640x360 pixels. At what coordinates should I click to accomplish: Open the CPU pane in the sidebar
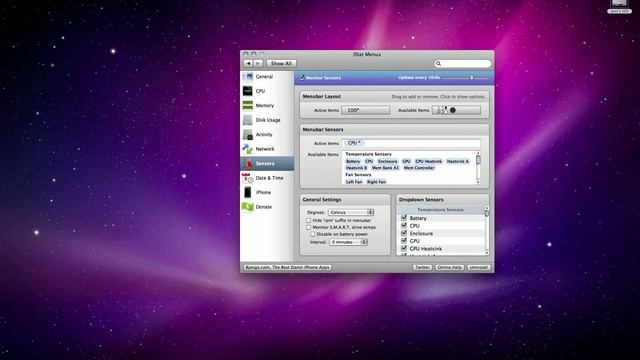coord(267,91)
